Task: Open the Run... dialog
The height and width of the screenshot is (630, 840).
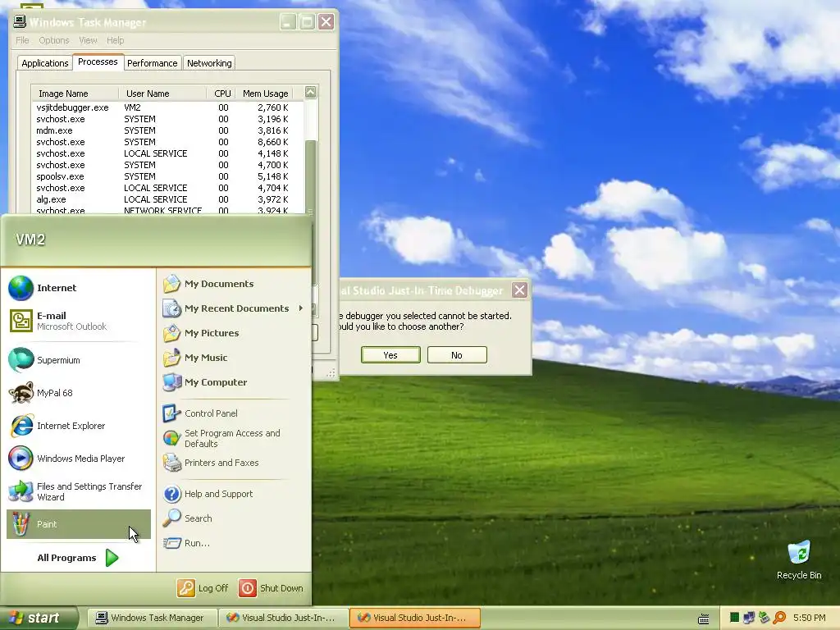Action: click(234, 543)
